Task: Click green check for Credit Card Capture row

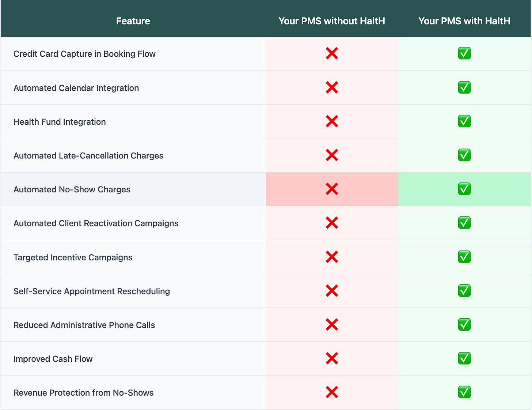Action: coord(464,53)
